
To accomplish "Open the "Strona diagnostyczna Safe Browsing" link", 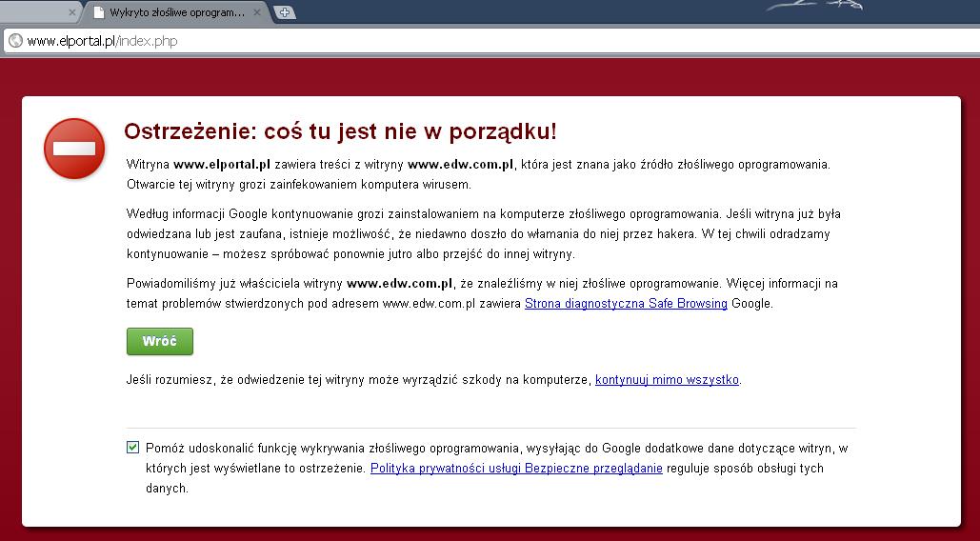I will (x=626, y=304).
